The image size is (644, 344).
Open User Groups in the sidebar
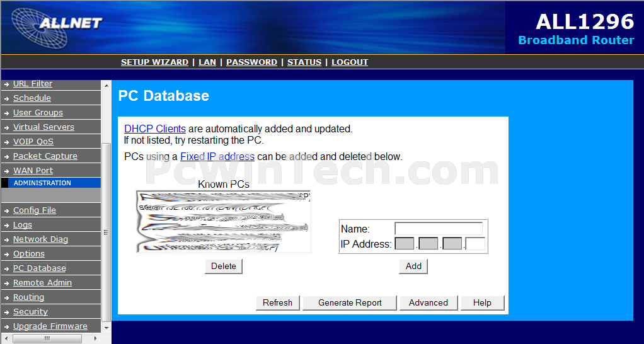38,113
